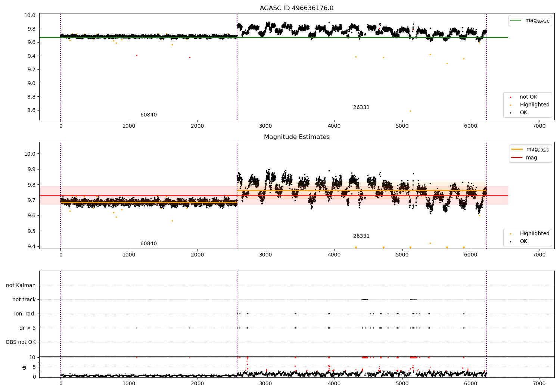Click the orange dot beside 'Highlighted' in the middle legend
Image resolution: width=560 pixels, height=392 pixels.
(x=510, y=234)
